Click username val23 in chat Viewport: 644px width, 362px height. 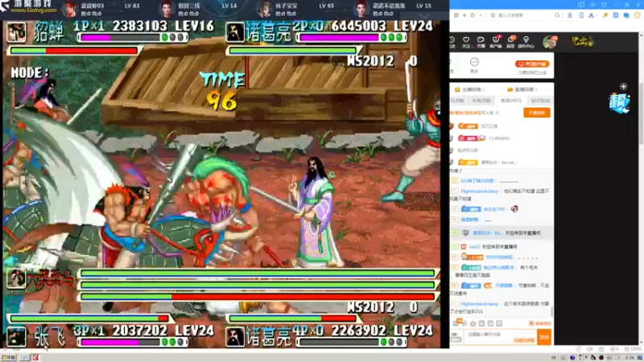pyautogui.click(x=474, y=247)
